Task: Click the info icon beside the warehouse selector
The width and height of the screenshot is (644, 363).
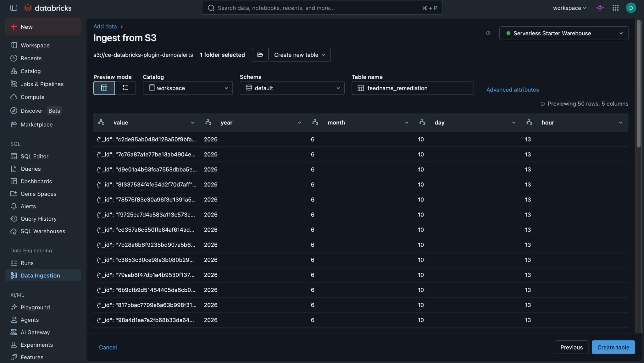Action: (488, 33)
